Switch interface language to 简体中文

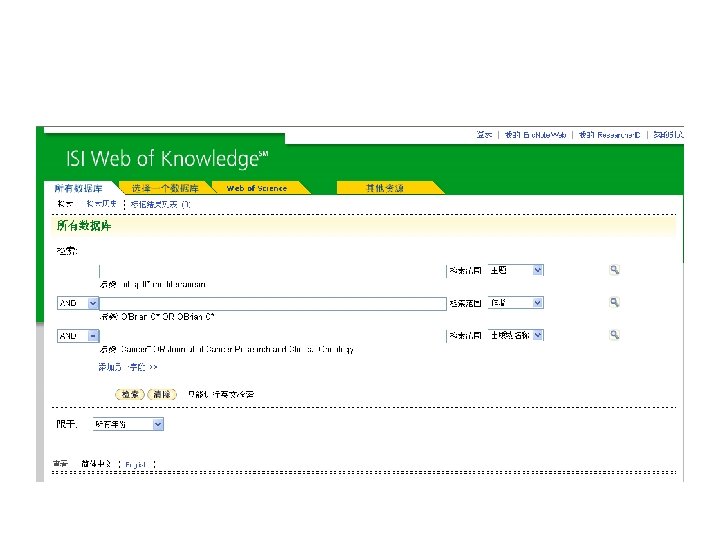point(96,464)
